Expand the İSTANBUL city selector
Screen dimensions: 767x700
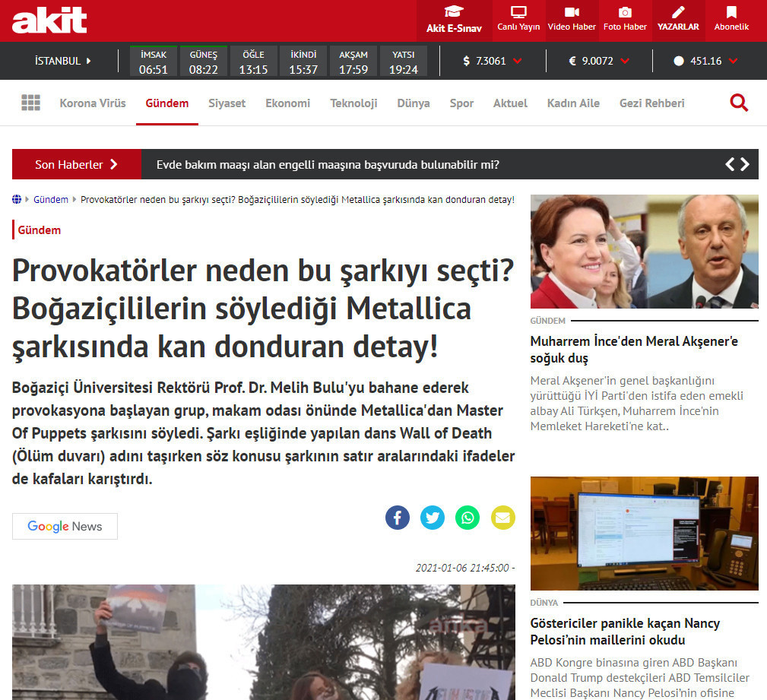[x=62, y=61]
